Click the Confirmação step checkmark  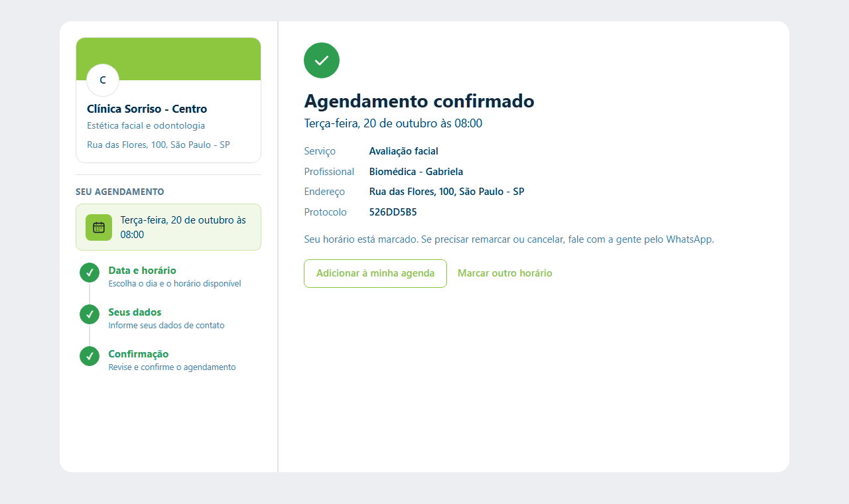tap(90, 356)
